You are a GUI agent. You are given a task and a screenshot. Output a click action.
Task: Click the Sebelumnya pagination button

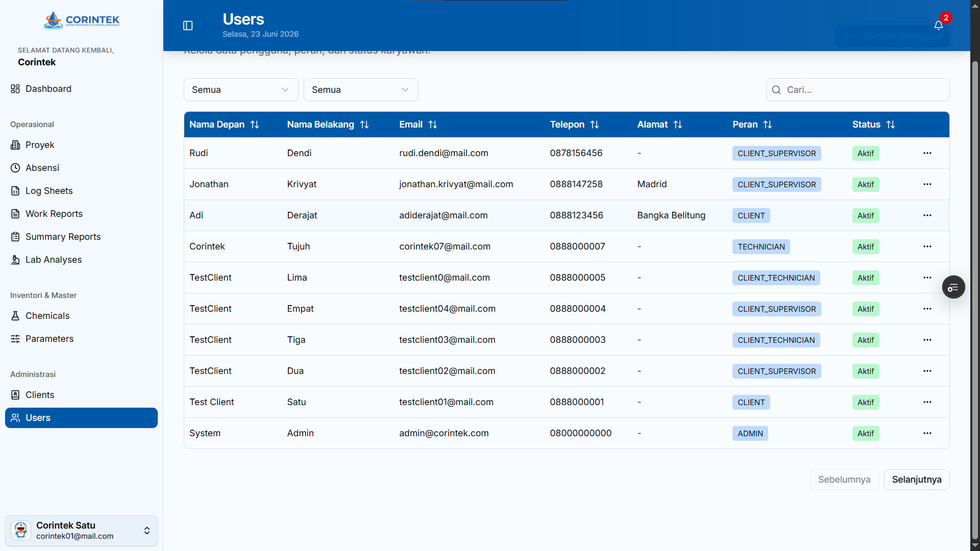tap(844, 480)
